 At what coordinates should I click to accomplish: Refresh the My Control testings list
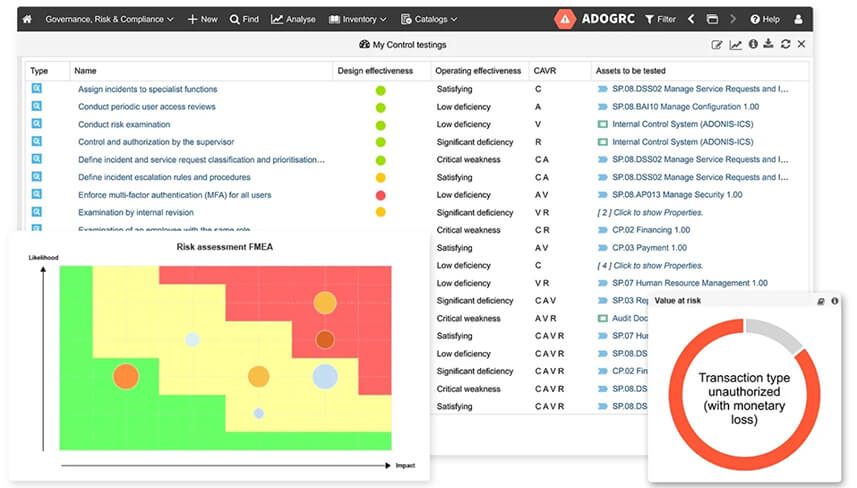785,45
